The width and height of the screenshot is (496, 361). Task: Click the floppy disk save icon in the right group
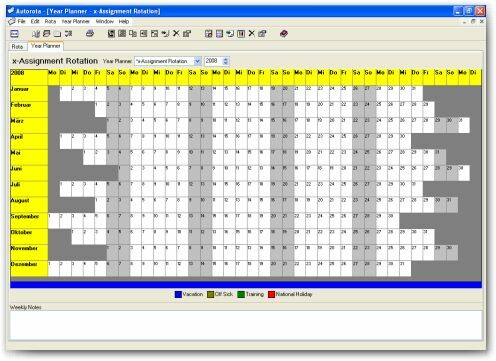pyautogui.click(x=219, y=33)
